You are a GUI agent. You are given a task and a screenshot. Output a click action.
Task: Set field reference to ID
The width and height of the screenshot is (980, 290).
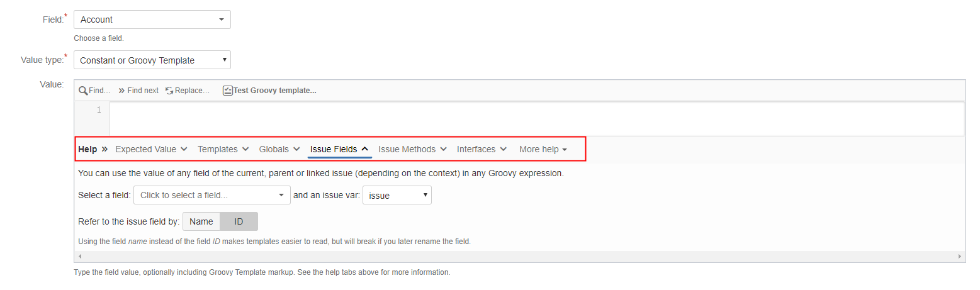[239, 221]
